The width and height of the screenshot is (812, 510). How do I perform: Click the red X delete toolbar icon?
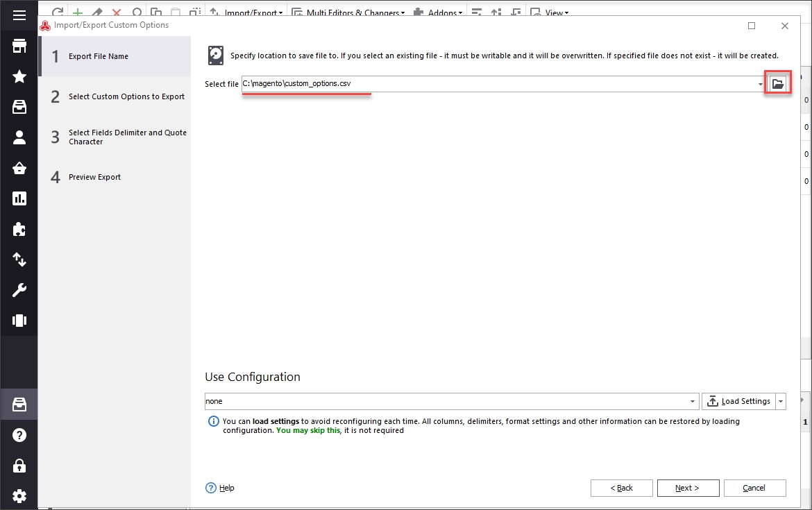[117, 12]
